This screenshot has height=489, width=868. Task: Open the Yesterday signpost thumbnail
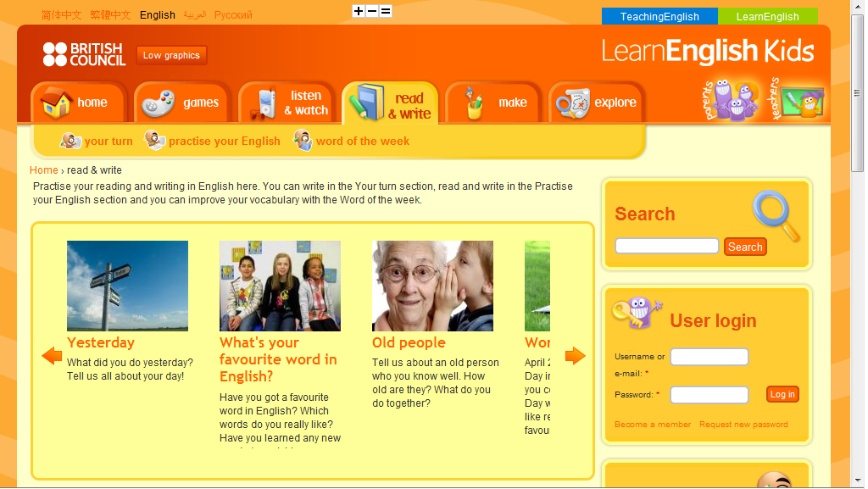[x=127, y=286]
